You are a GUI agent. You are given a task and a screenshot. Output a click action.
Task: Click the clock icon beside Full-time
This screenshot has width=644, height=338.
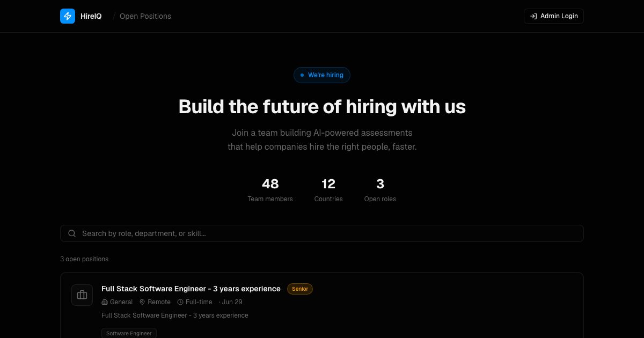pyautogui.click(x=180, y=302)
